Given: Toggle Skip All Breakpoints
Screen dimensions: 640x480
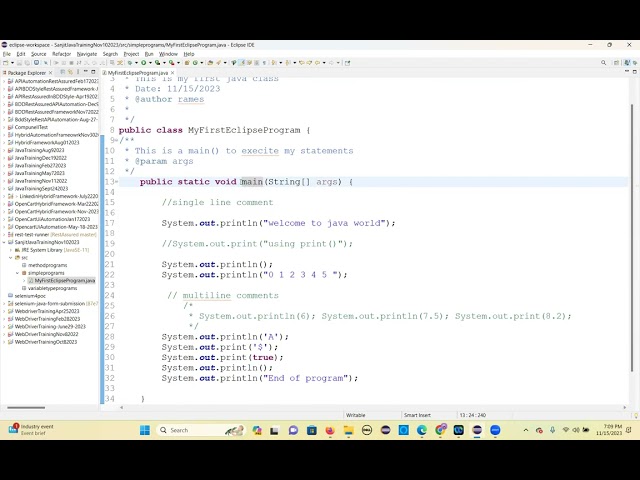Looking at the screenshot, I should coord(46,63).
